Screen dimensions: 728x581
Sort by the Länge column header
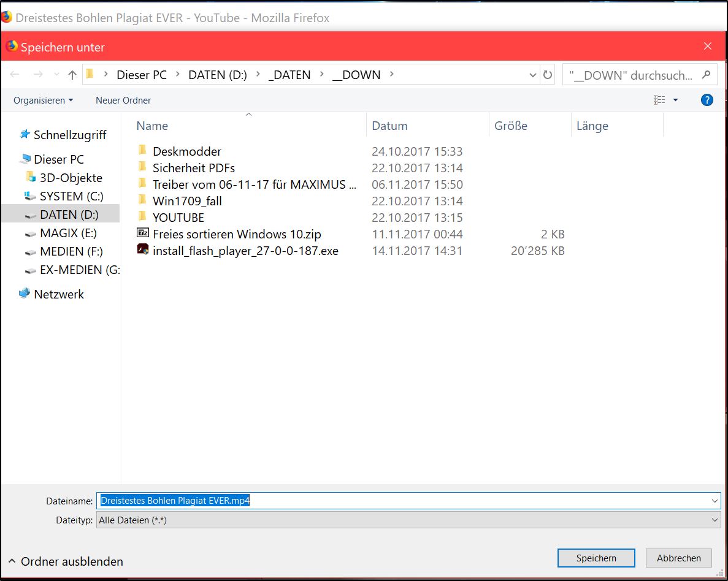(592, 126)
